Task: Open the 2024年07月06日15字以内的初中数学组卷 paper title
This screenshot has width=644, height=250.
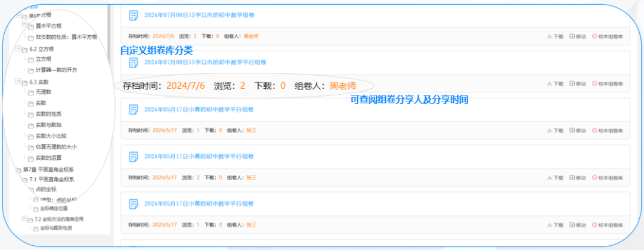Action: [199, 15]
